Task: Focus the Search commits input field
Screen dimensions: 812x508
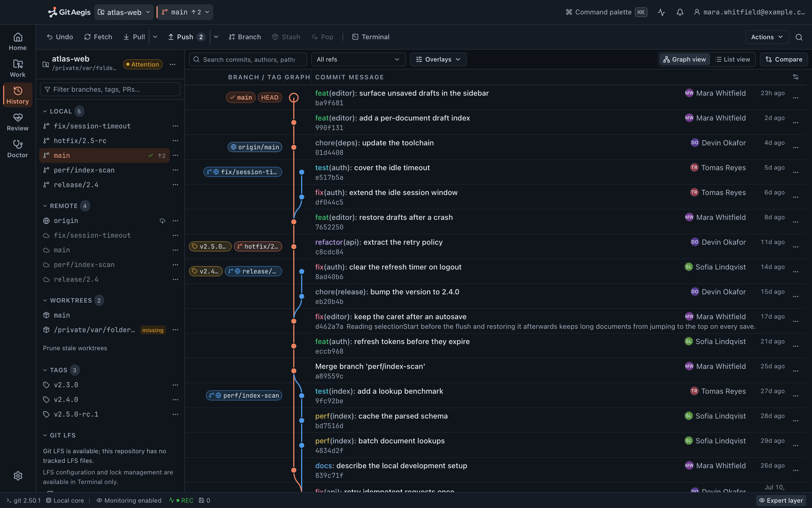Action: click(x=248, y=60)
